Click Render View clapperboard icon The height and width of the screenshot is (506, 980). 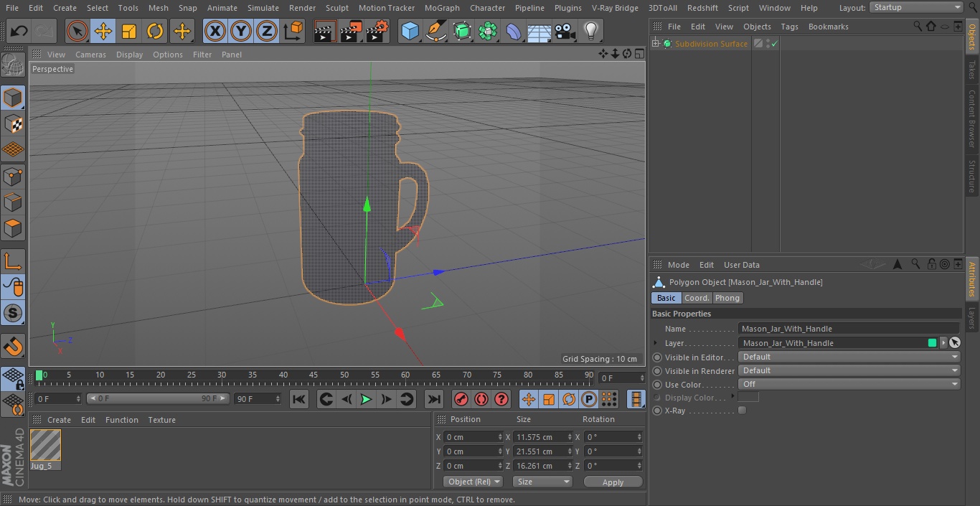[x=325, y=32]
